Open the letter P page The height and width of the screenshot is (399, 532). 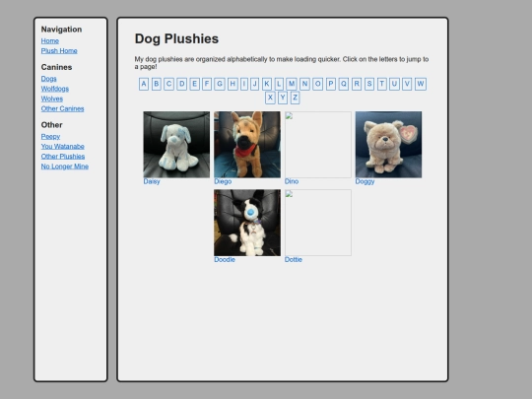tap(331, 84)
